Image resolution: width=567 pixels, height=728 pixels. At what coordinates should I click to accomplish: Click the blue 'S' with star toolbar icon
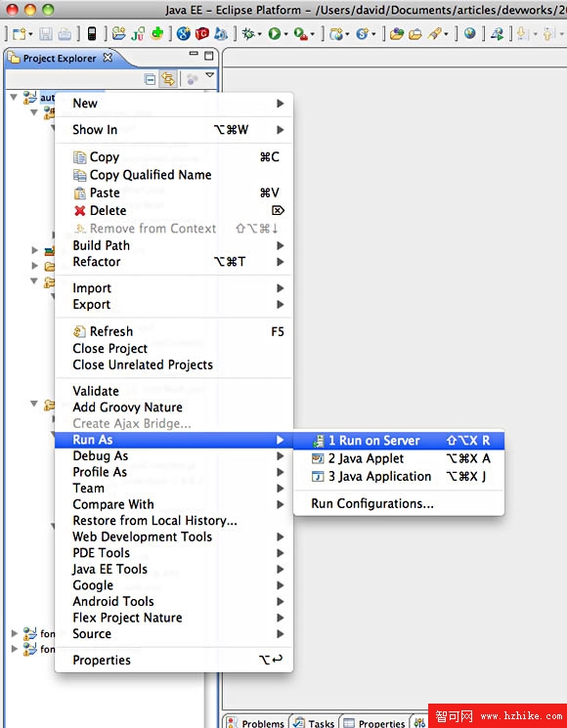click(363, 34)
